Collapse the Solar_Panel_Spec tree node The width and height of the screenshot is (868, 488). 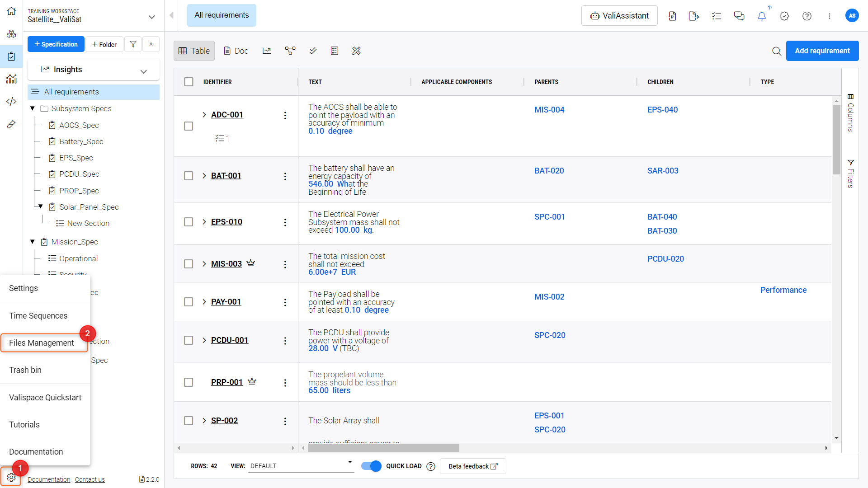click(40, 206)
